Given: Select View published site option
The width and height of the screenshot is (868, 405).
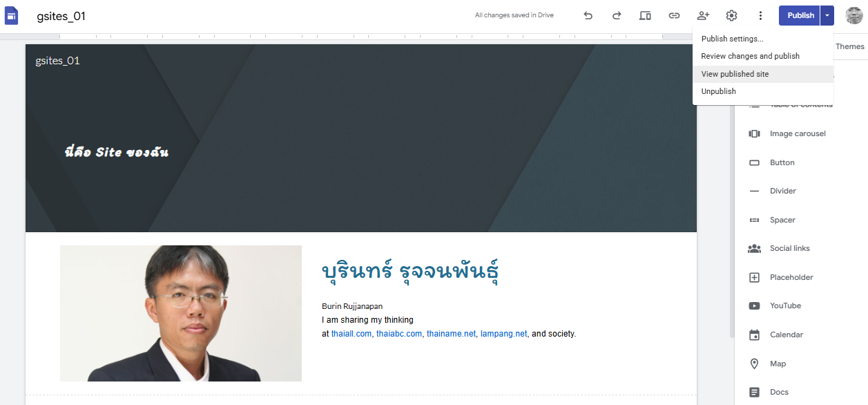Looking at the screenshot, I should 735,74.
